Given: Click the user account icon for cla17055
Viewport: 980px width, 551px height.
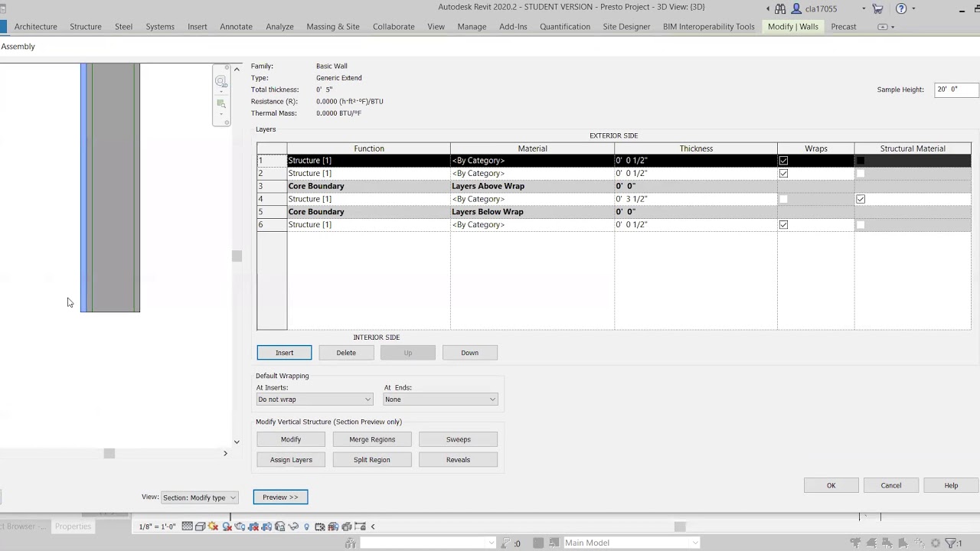Looking at the screenshot, I should (796, 8).
